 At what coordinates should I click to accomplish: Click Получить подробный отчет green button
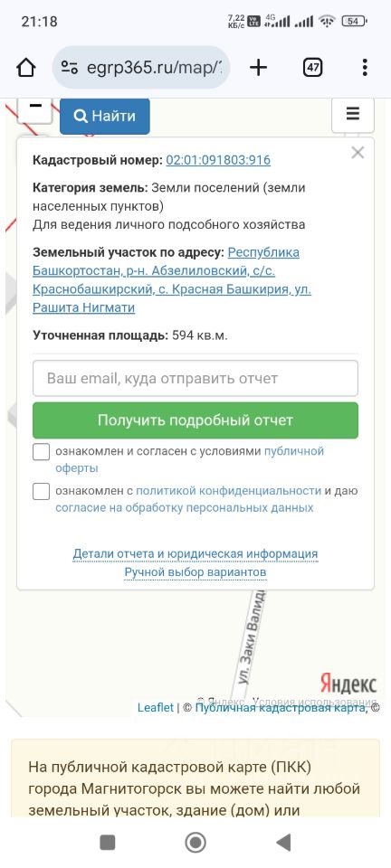pyautogui.click(x=195, y=420)
